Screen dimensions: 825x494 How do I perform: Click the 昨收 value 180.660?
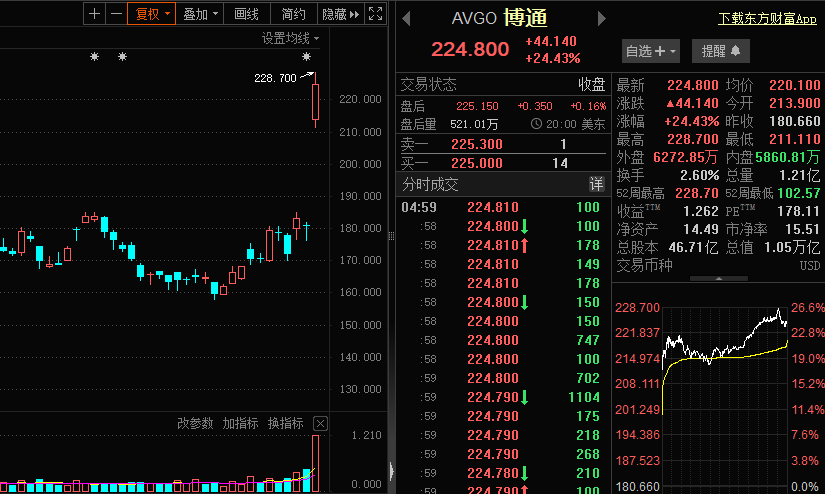[794, 121]
